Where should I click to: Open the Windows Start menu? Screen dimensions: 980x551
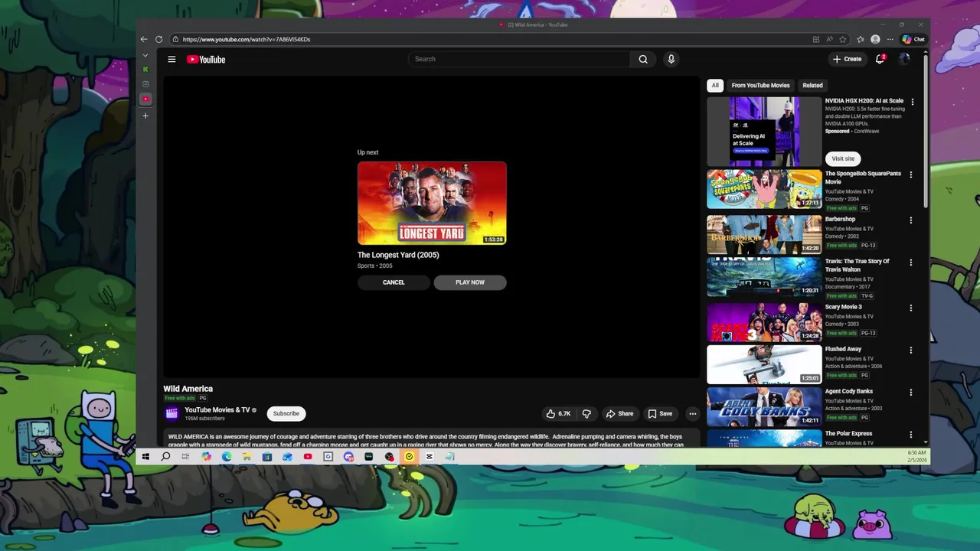point(145,457)
